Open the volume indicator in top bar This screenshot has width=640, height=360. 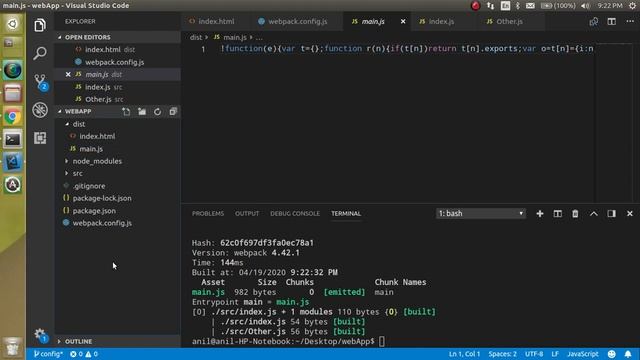(x=585, y=6)
